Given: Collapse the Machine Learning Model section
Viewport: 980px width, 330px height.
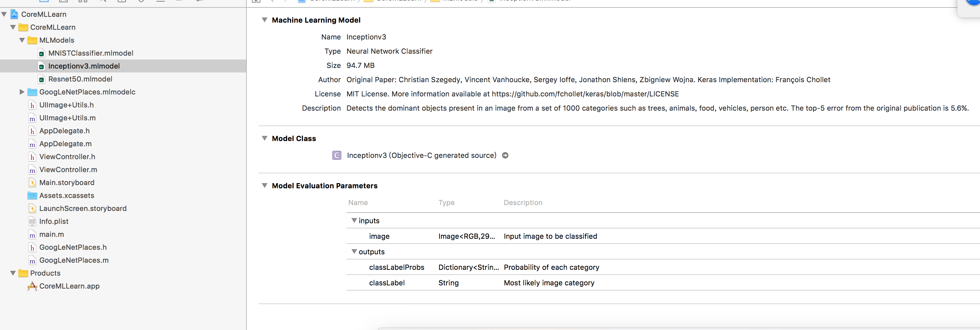Looking at the screenshot, I should [x=264, y=20].
